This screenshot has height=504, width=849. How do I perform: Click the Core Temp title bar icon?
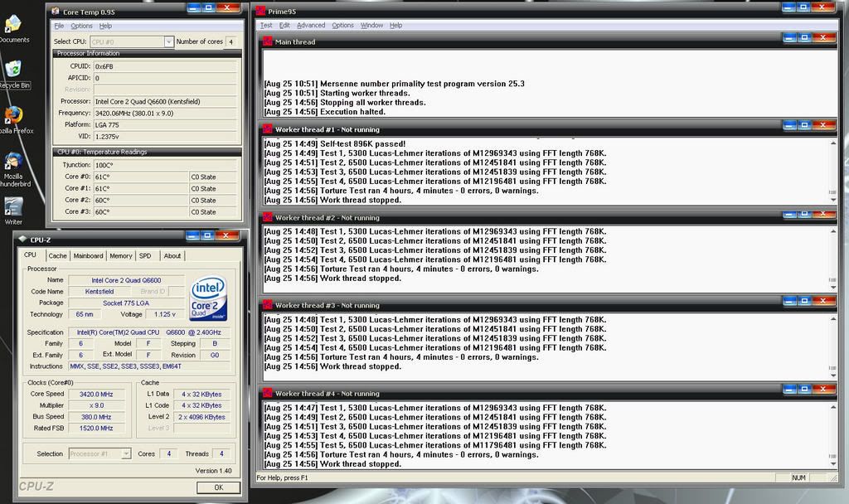tap(56, 12)
